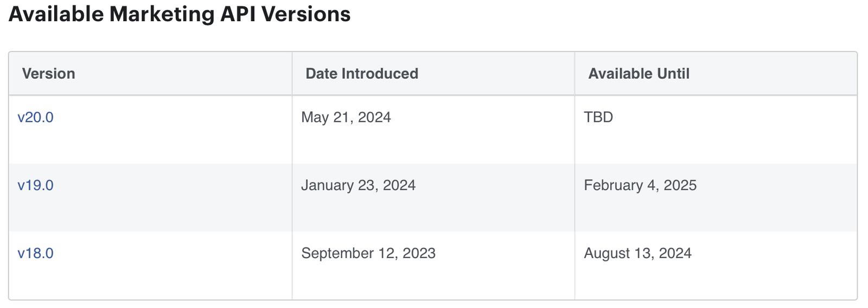Click the TBD cell for v20.0
Image resolution: width=868 pixels, height=308 pixels.
(598, 117)
